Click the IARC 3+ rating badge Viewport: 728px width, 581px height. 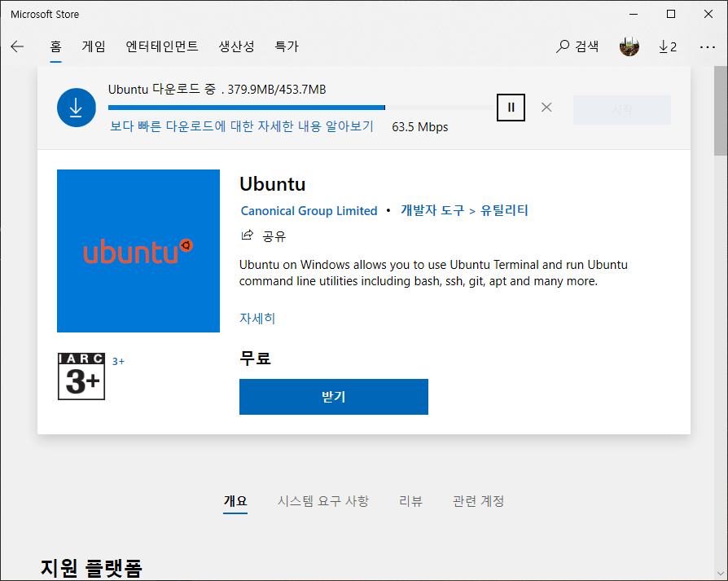click(81, 376)
